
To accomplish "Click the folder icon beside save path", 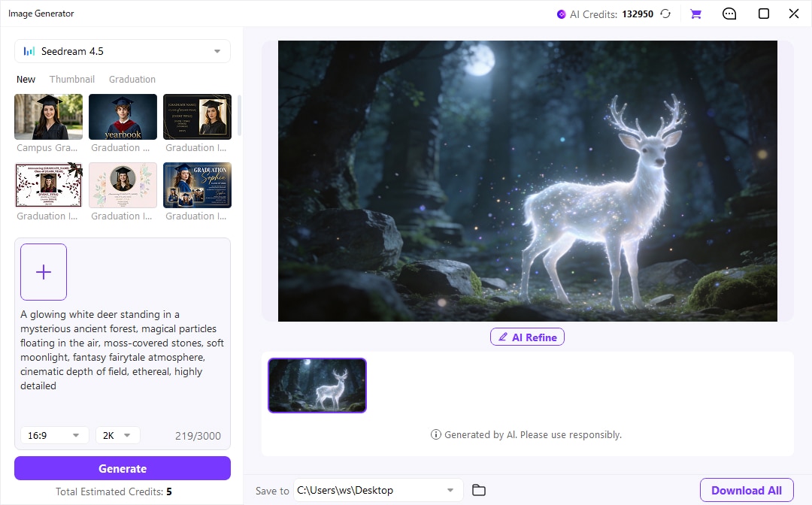I will tap(478, 490).
